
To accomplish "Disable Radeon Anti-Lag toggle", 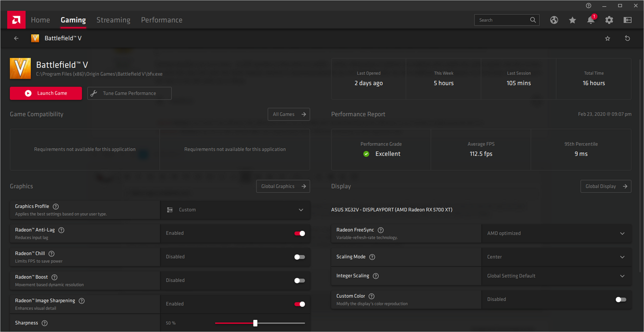I will pyautogui.click(x=299, y=233).
